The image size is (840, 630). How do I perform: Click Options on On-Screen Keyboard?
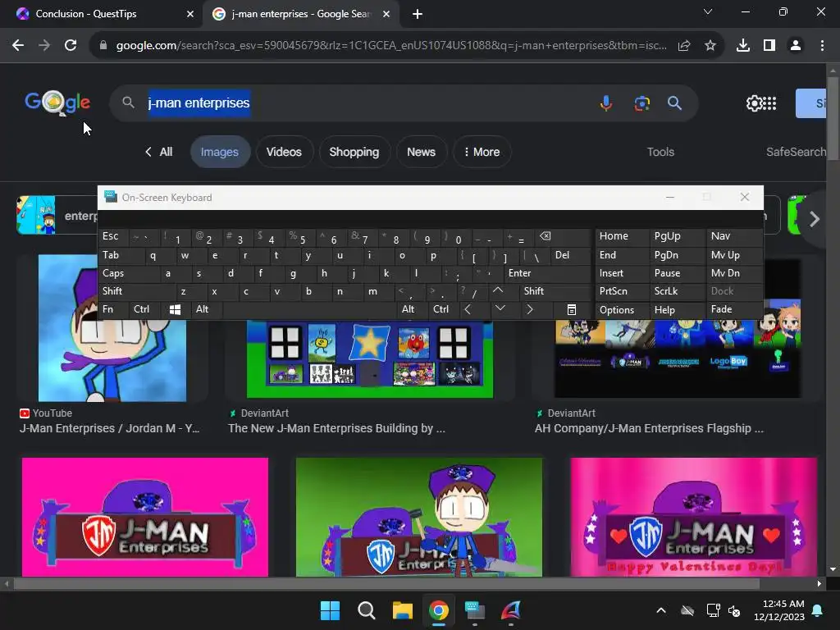tap(622, 309)
